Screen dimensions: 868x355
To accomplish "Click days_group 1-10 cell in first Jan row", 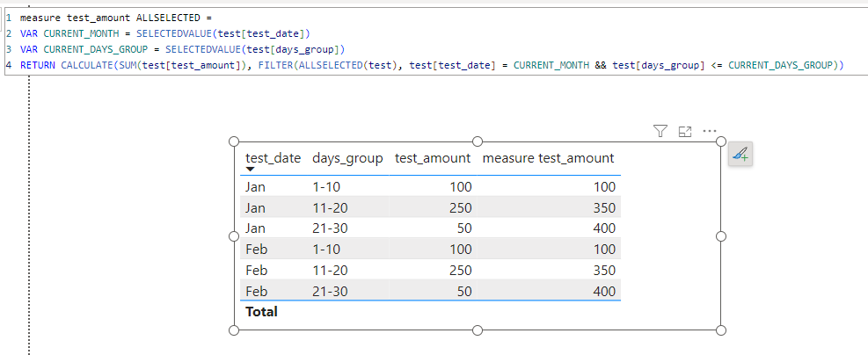I will pyautogui.click(x=326, y=187).
